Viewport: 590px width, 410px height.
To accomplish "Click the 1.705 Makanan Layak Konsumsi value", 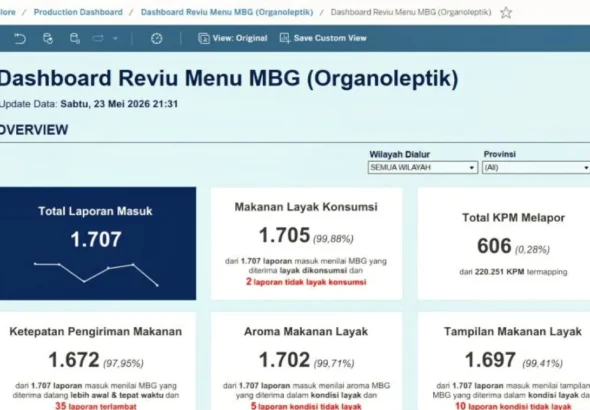I will [284, 235].
